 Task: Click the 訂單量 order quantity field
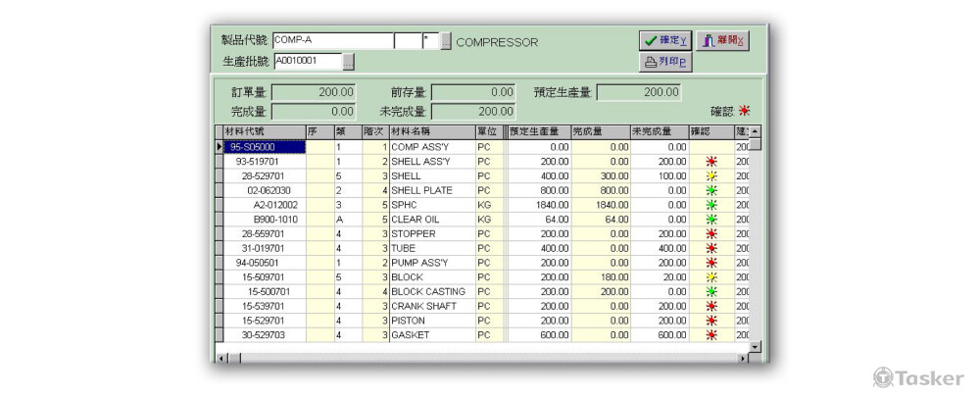tap(314, 92)
